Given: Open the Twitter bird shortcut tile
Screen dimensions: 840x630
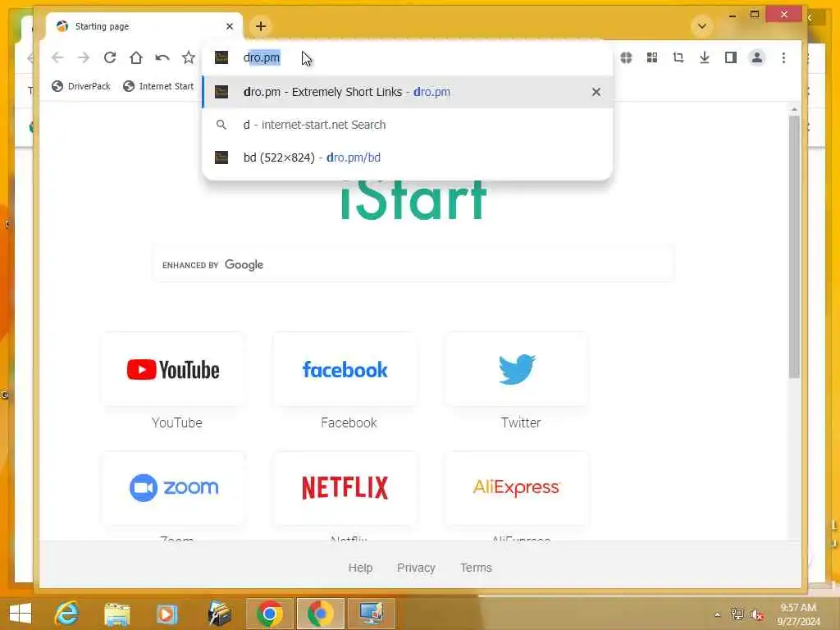Looking at the screenshot, I should click(x=517, y=370).
